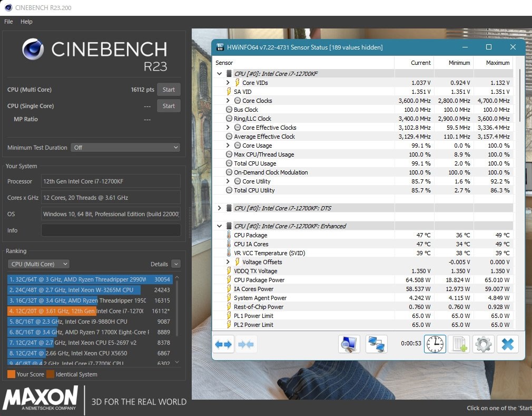Click the icon beside On-Demand Clock Modulation
This screenshot has width=532, height=416.
[229, 172]
